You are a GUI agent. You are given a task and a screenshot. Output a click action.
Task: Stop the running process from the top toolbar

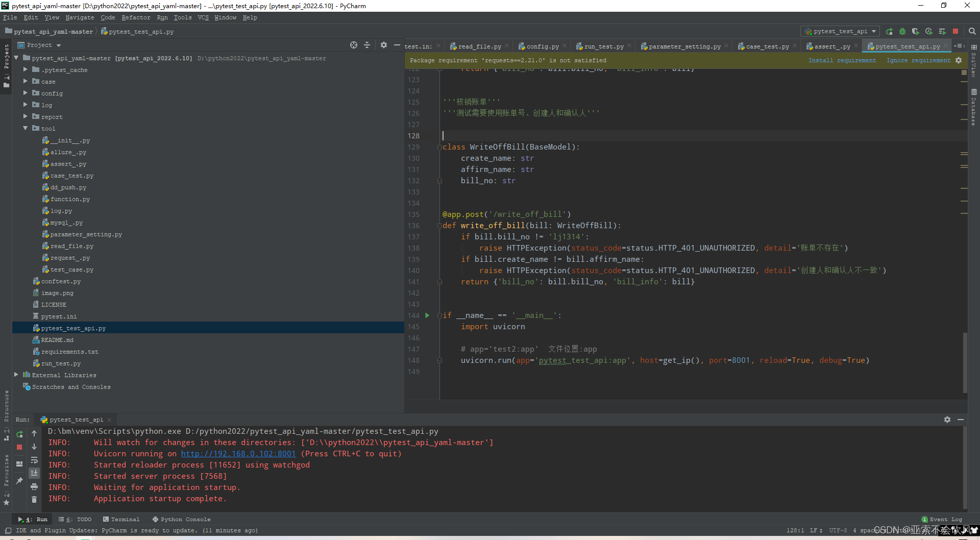955,32
